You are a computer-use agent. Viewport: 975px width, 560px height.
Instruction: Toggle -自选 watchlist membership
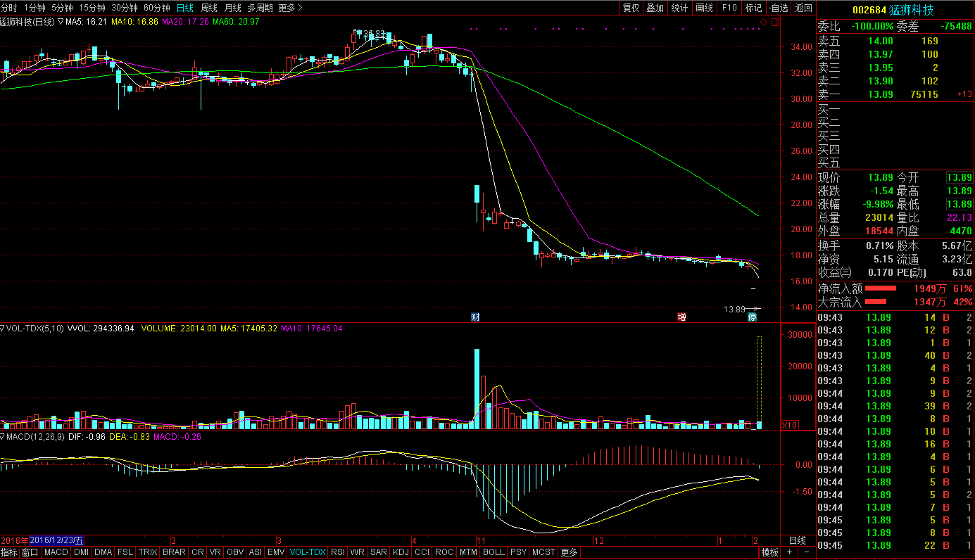pyautogui.click(x=778, y=8)
